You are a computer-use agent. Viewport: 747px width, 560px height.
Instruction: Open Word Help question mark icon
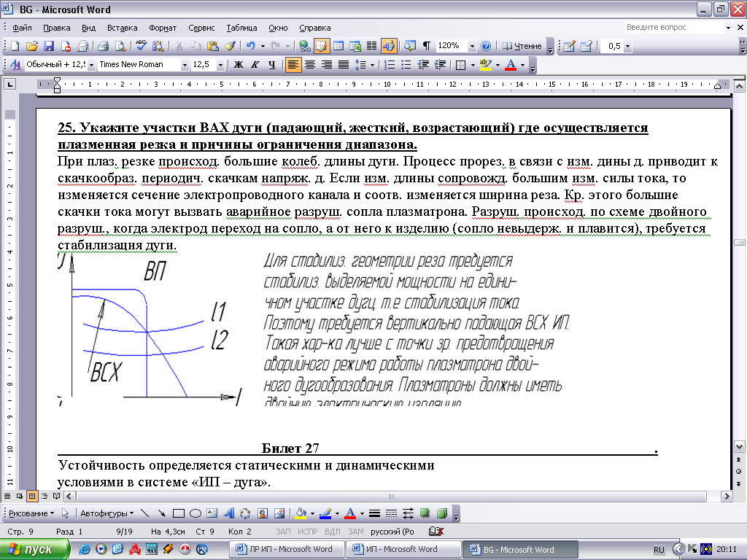[486, 46]
